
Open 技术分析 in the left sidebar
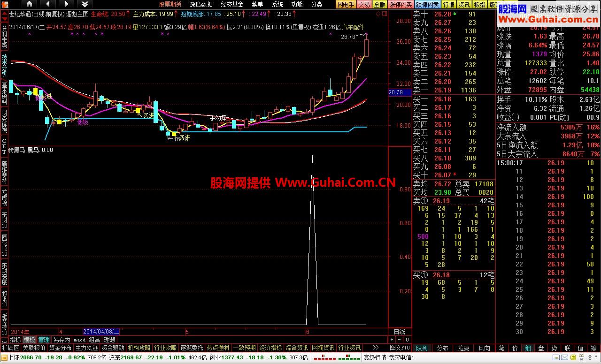pos(4,65)
